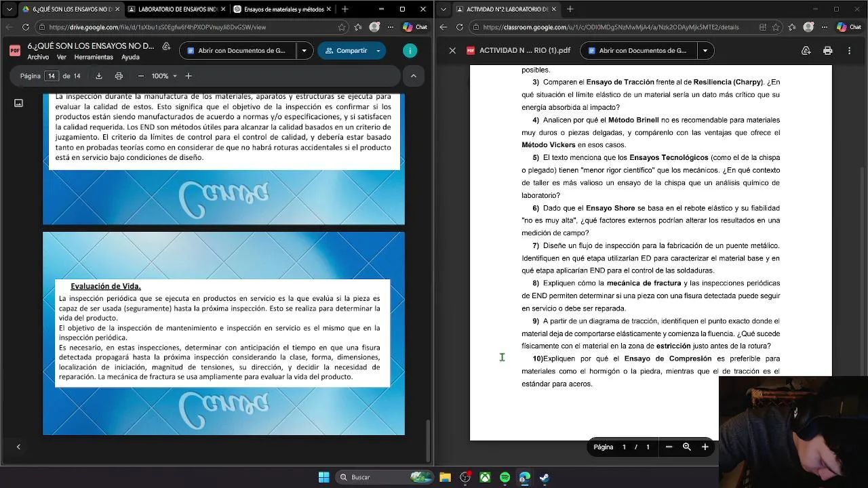868x488 pixels.
Task: Go back in the right browser window
Action: (443, 27)
